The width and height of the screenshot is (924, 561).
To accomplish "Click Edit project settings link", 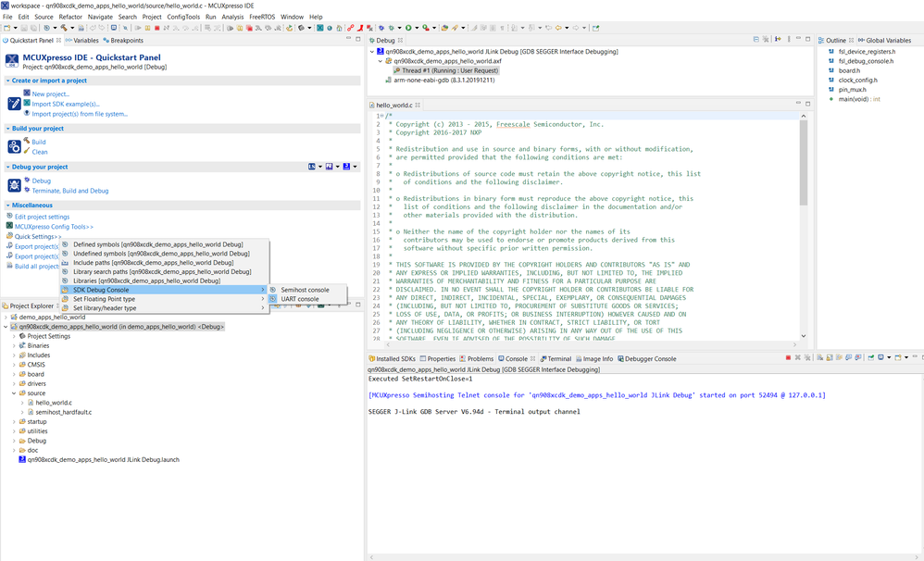I will tap(42, 217).
